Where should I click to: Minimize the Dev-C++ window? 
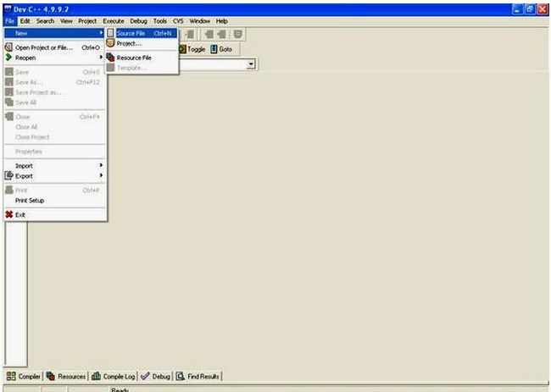(517, 9)
